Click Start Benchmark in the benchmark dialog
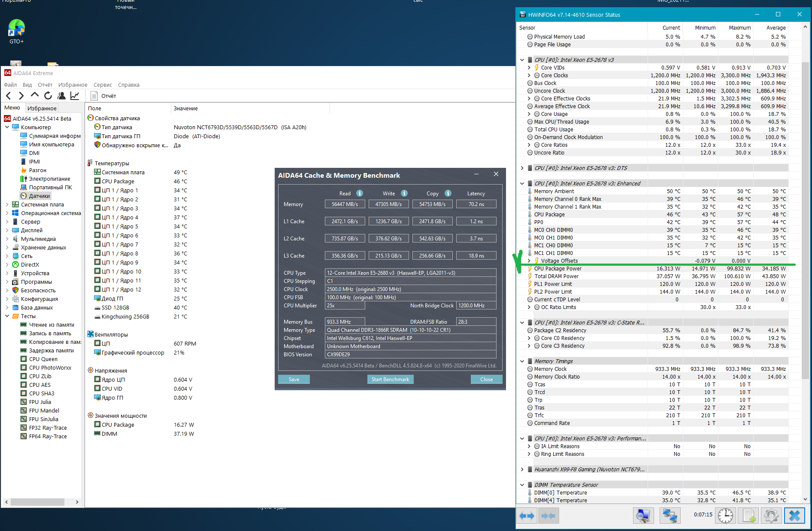This screenshot has width=812, height=531. [390, 379]
